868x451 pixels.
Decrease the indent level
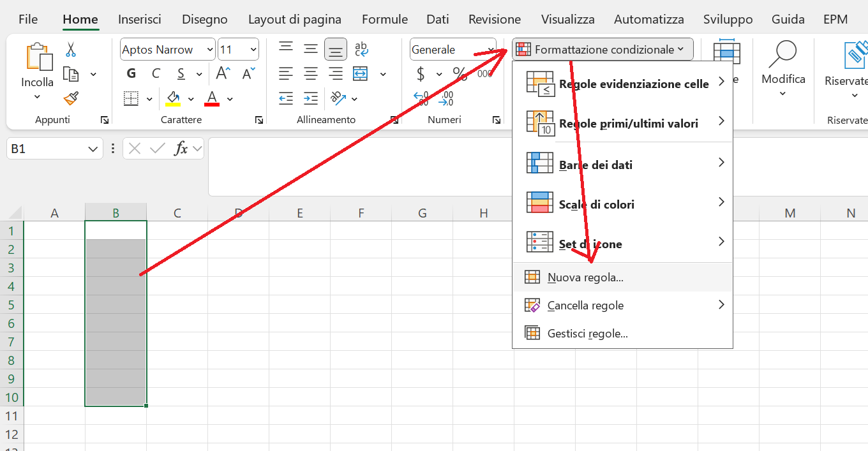pyautogui.click(x=286, y=99)
